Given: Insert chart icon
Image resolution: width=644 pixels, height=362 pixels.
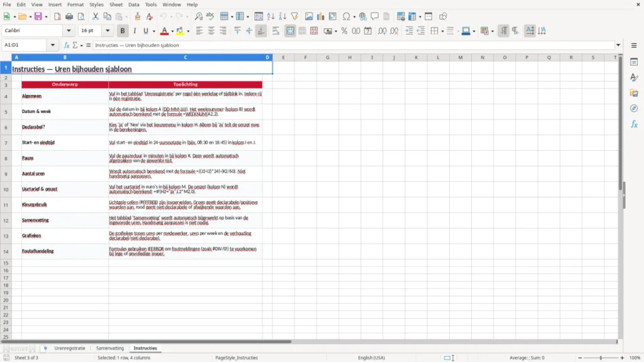Looking at the screenshot, I should [321, 16].
